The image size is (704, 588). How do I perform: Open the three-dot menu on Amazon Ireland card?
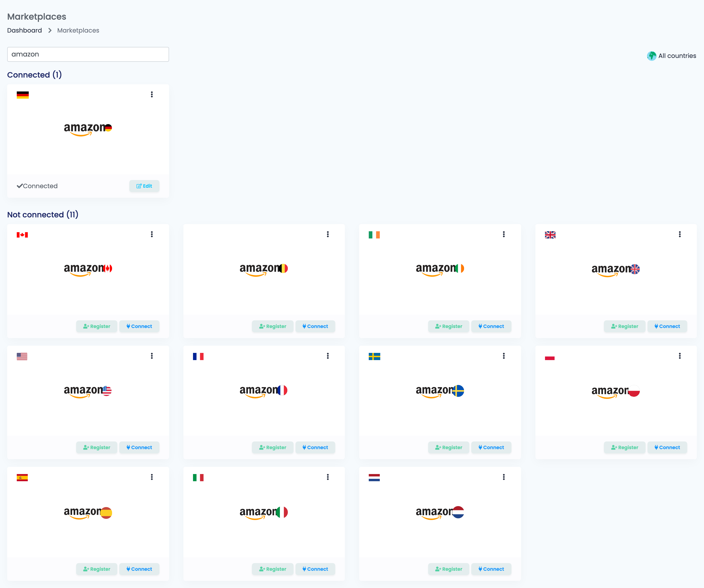(504, 234)
